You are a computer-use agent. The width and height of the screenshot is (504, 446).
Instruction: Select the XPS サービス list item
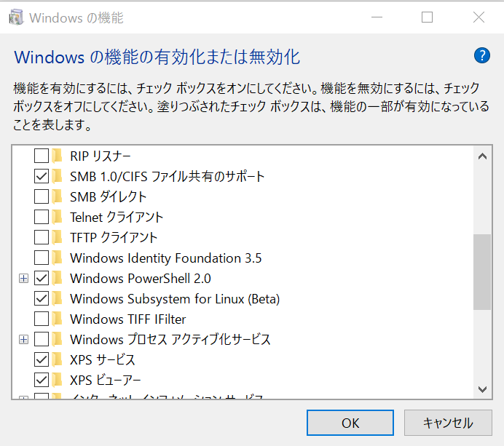pos(102,359)
